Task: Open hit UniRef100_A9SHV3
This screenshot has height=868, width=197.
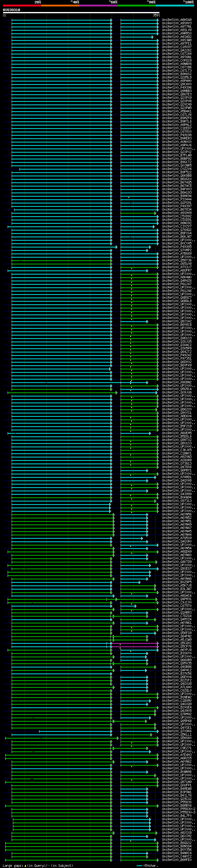Action: (177, 23)
